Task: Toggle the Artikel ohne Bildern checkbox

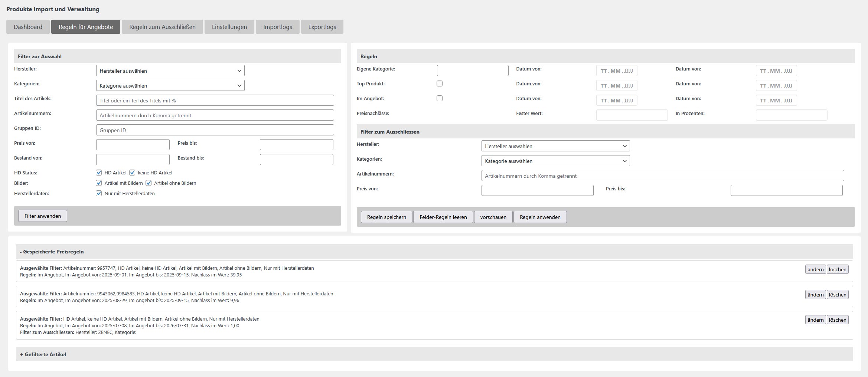Action: (149, 183)
